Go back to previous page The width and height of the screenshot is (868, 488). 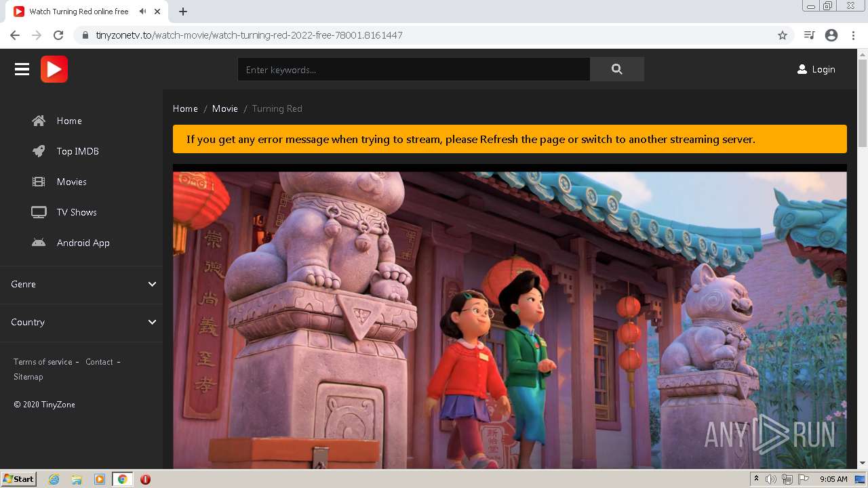[15, 35]
